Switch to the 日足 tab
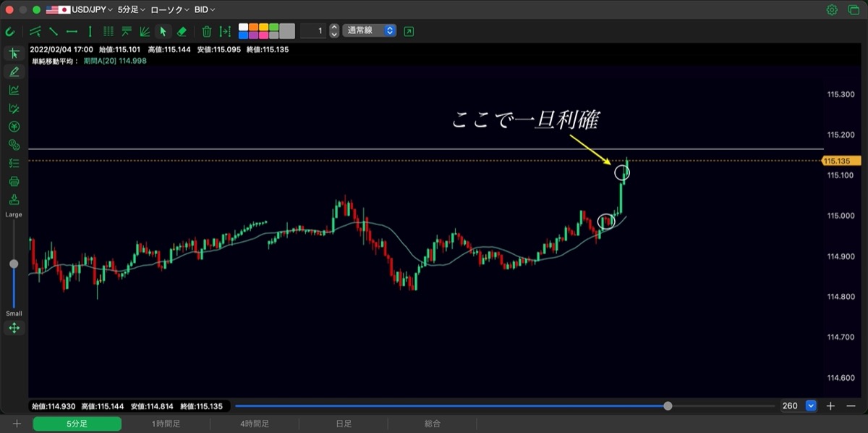The width and height of the screenshot is (868, 433). point(344,424)
